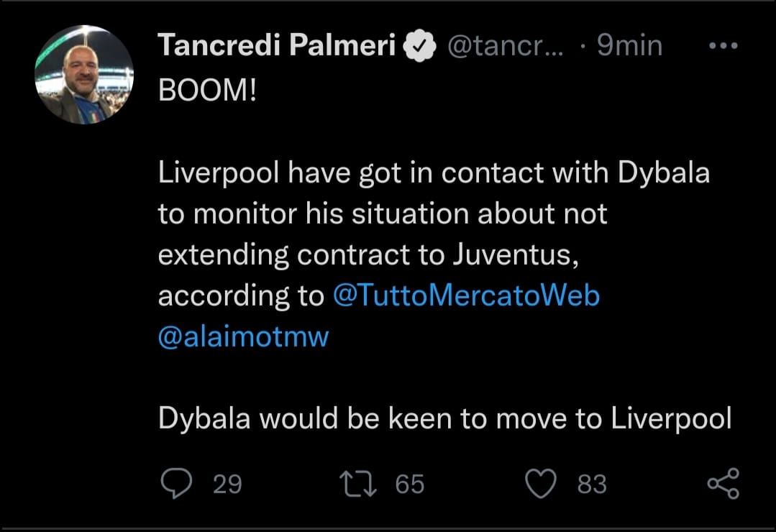Click the retweet count showing 65
This screenshot has width=776, height=532.
(410, 484)
